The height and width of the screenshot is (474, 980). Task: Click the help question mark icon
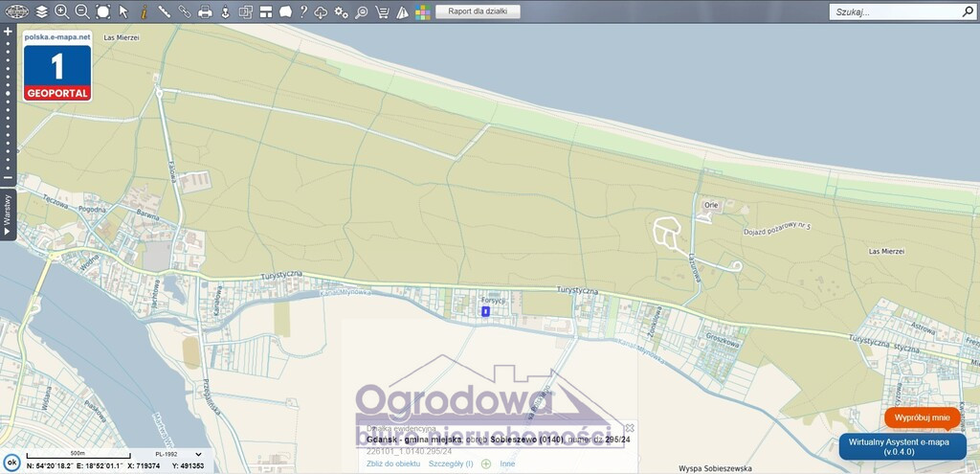coord(303,11)
